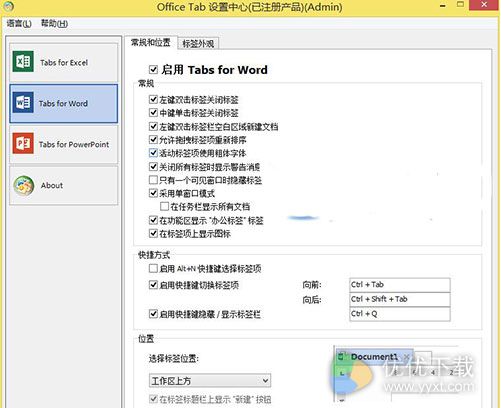Minimize the Office Tab settings window
The image size is (501, 408).
[x=443, y=6]
